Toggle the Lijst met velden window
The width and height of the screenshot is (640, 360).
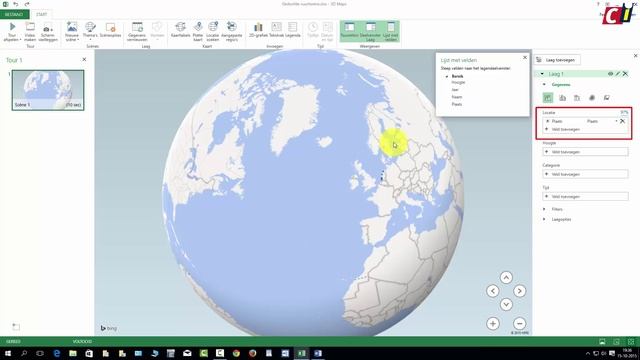[391, 32]
